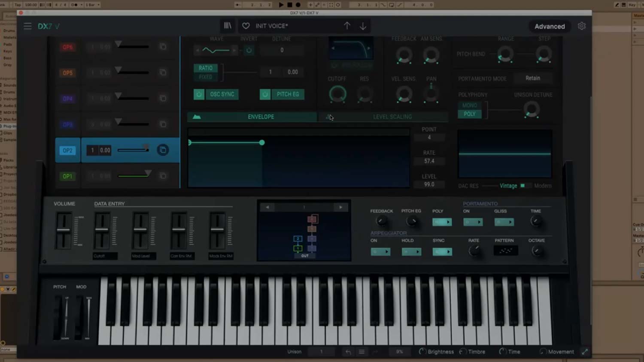Image resolution: width=644 pixels, height=362 pixels.
Task: Open the DX7 V hamburger menu
Action: [27, 26]
